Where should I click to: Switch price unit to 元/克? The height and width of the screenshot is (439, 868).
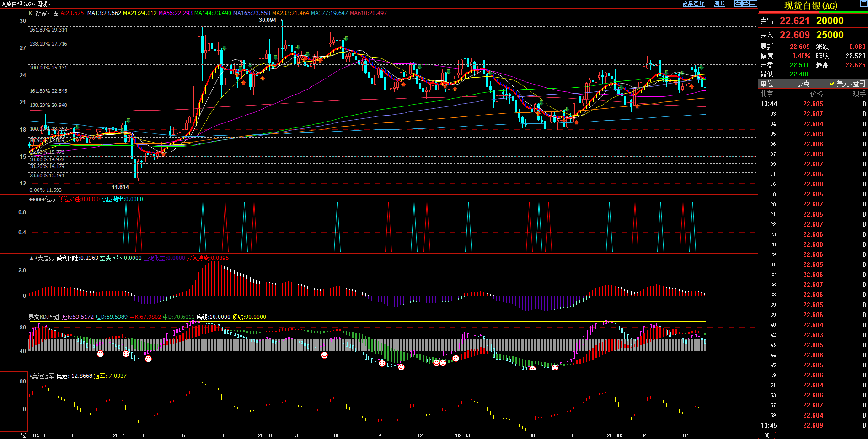pyautogui.click(x=801, y=84)
